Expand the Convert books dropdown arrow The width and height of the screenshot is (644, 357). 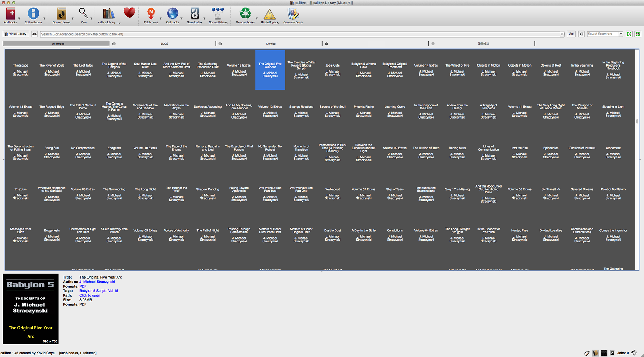point(73,18)
